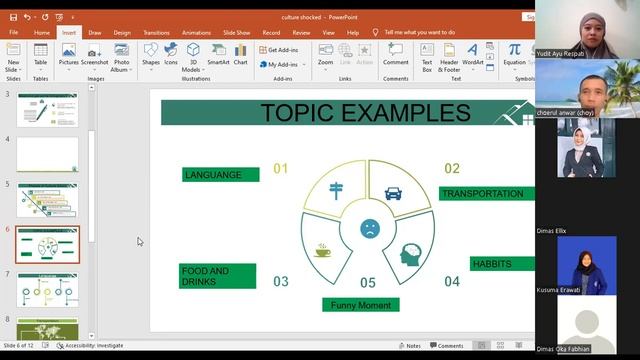Image resolution: width=640 pixels, height=360 pixels.
Task: Click the Redo icon
Action: (x=45, y=17)
